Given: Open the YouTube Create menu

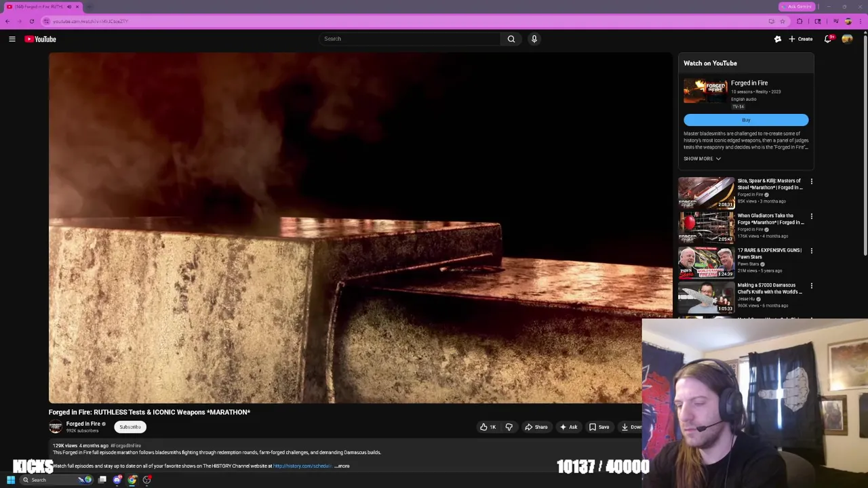Looking at the screenshot, I should coord(801,39).
